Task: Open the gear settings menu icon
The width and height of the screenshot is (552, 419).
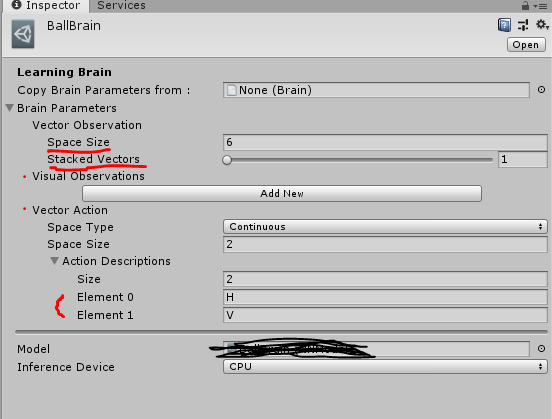Action: tap(541, 25)
